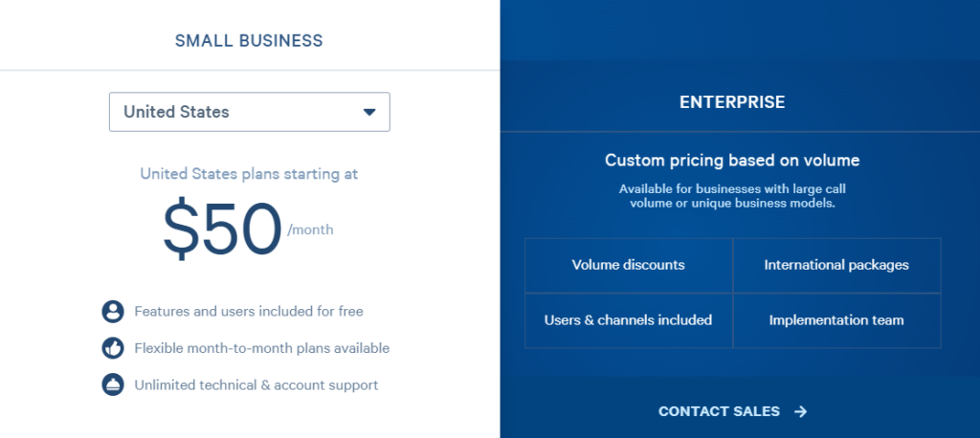This screenshot has width=980, height=438.
Task: Click the arrow icon after Contact Sales
Action: click(801, 411)
